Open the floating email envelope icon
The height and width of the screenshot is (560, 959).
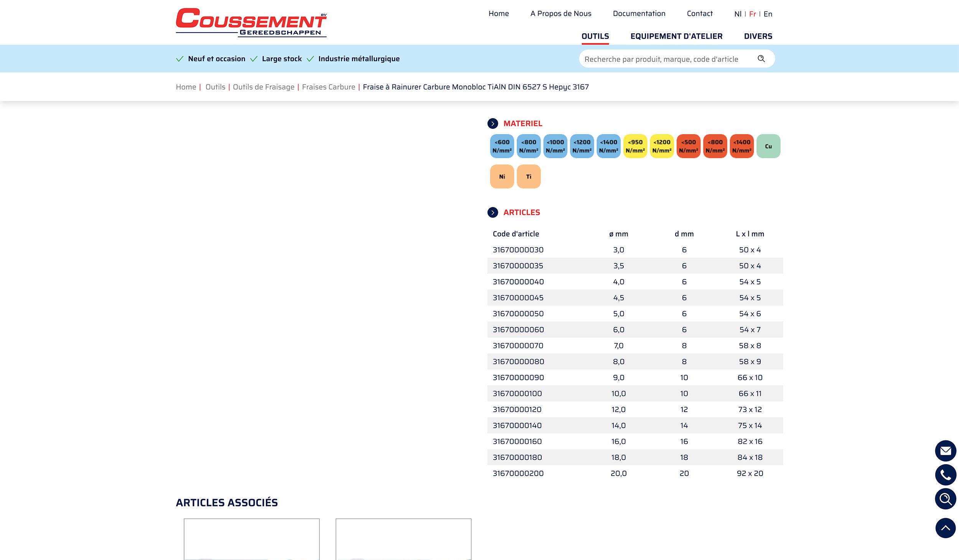[x=945, y=451]
